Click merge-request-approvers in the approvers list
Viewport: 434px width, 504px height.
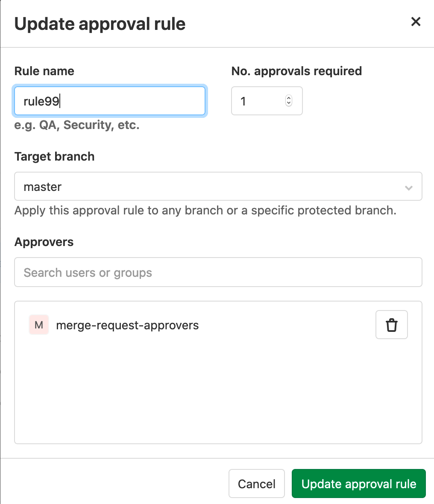tap(127, 325)
